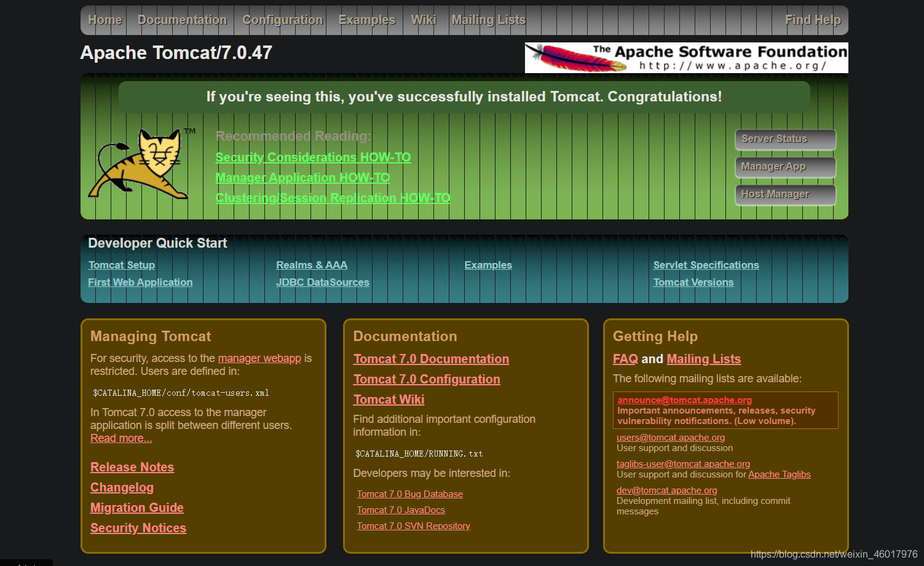This screenshot has height=566, width=924.
Task: Select the $CATALINA_HOME/RUNNING.txt path text
Action: point(419,454)
